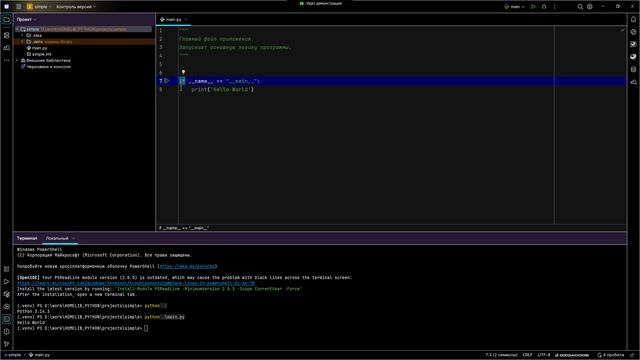The height and width of the screenshot is (360, 640).
Task: Toggle the Terminal tool window icon
Action: pos(7,319)
